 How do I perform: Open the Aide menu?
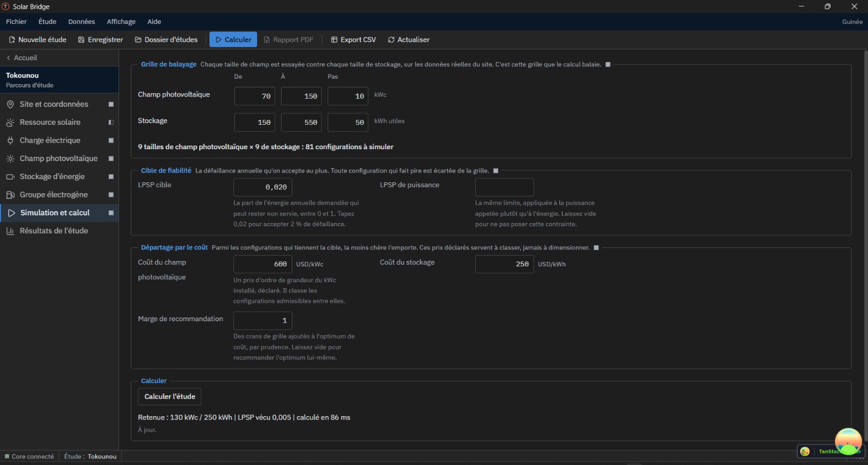(154, 22)
